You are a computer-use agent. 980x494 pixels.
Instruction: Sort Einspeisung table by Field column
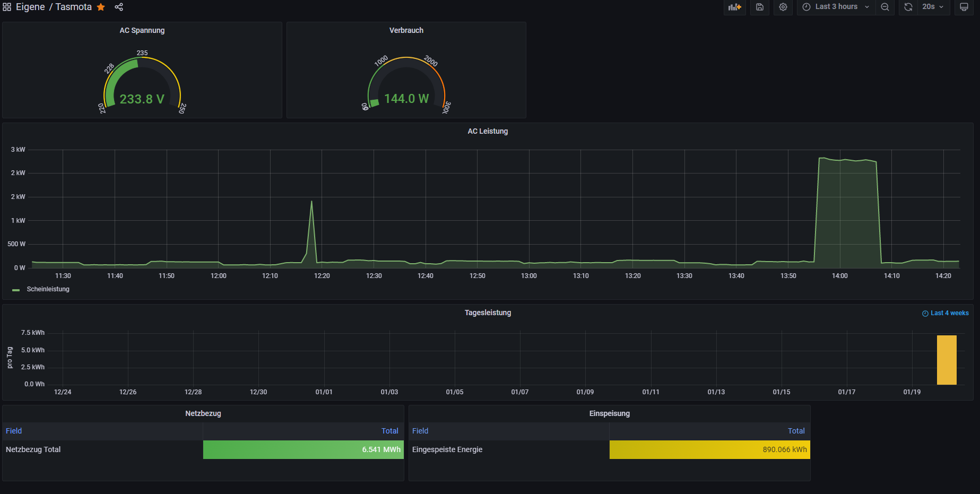click(420, 431)
